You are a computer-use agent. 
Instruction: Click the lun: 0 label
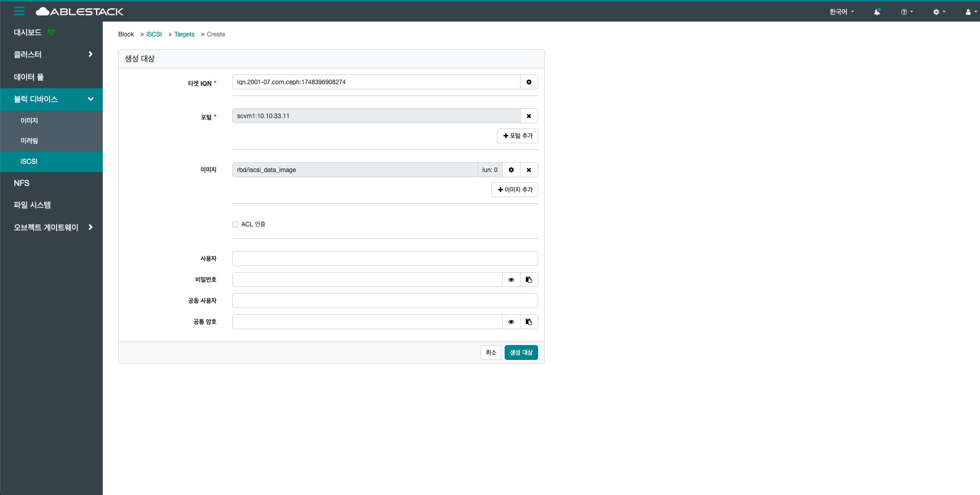[x=490, y=170]
